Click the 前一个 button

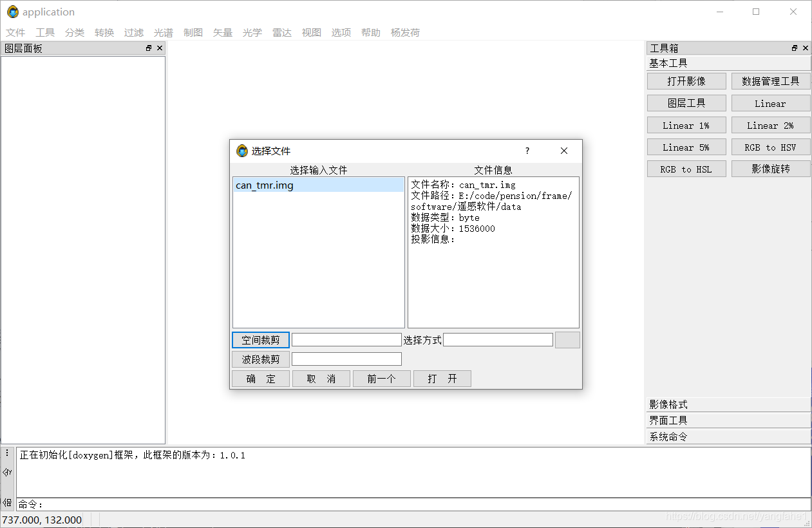pos(382,379)
